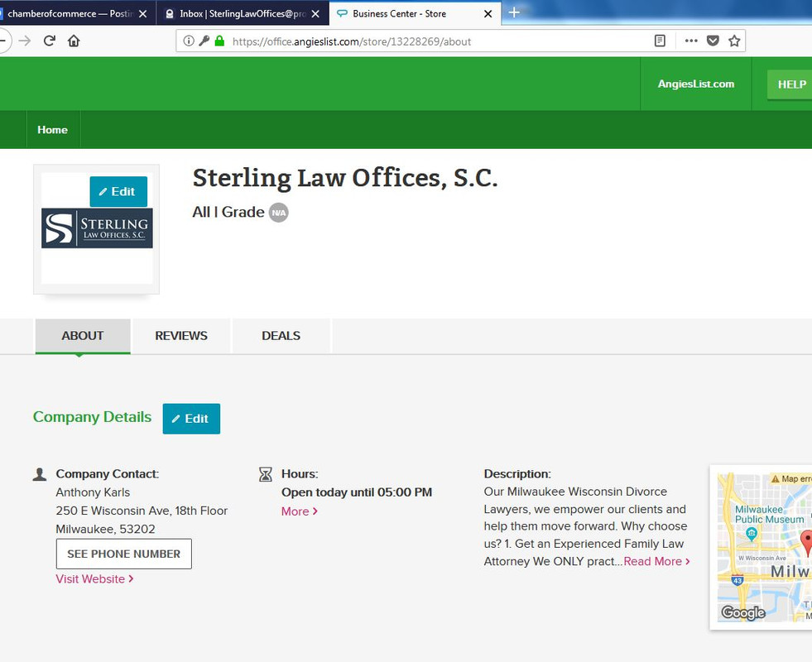
Task: Click Milwaukee Public Museum map marker
Action: tap(752, 533)
